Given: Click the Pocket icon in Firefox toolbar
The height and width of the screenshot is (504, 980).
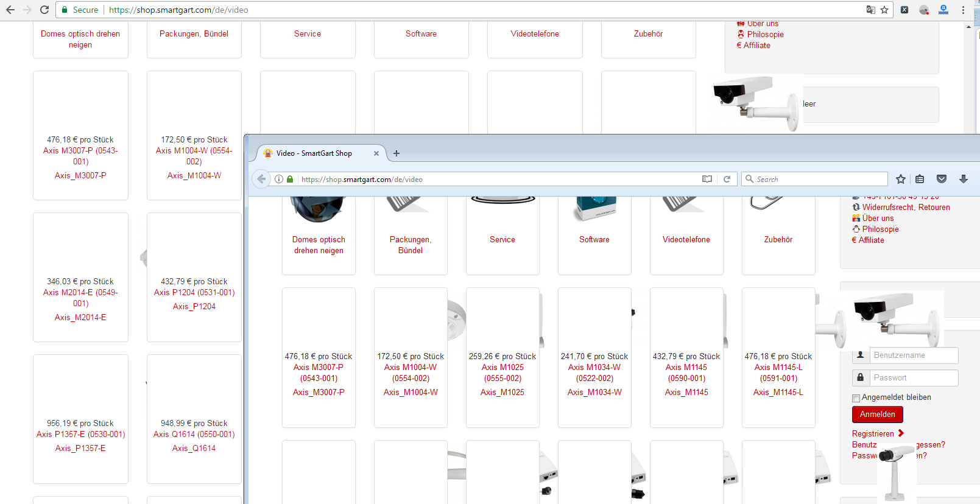Looking at the screenshot, I should (942, 179).
